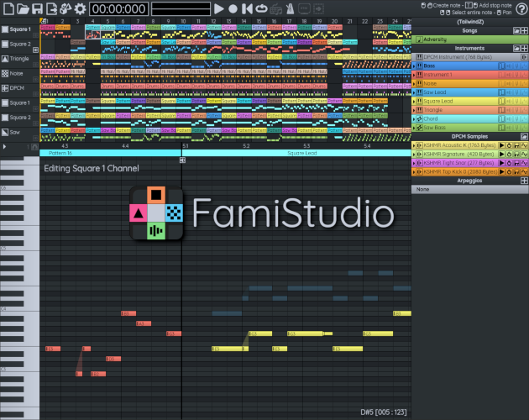Click the oscilloscope display in the toolbar
The height and width of the screenshot is (420, 529).
pos(181,8)
